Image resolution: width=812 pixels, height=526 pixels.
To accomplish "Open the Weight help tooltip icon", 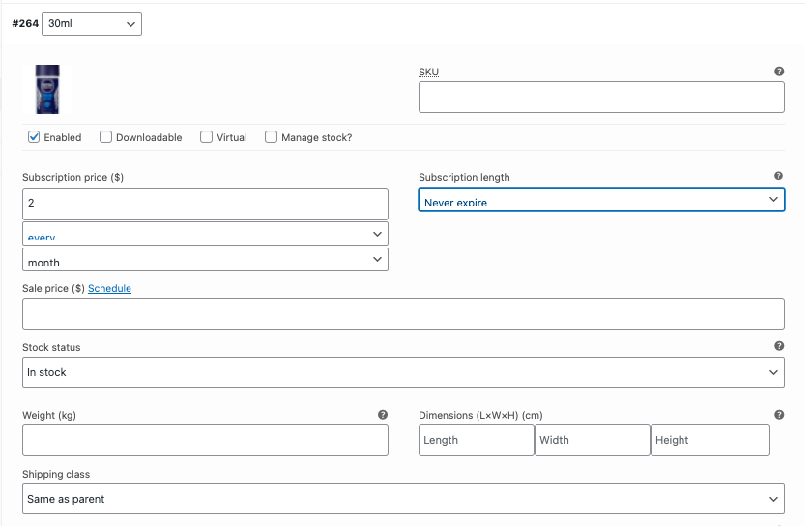I will 383,415.
